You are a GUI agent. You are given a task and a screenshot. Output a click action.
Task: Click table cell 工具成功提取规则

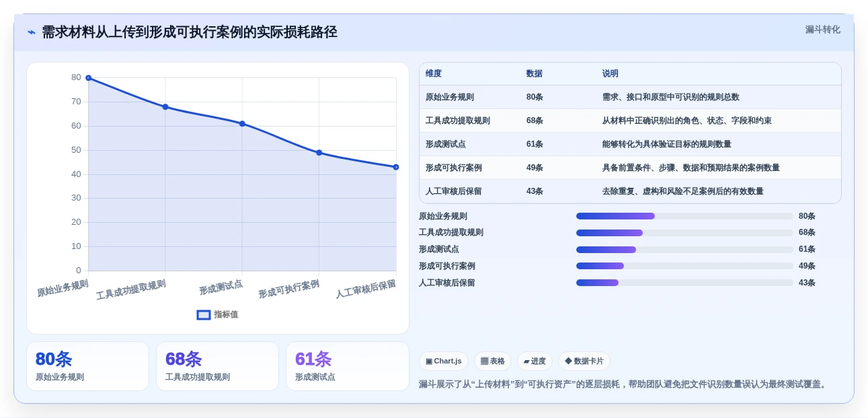458,120
